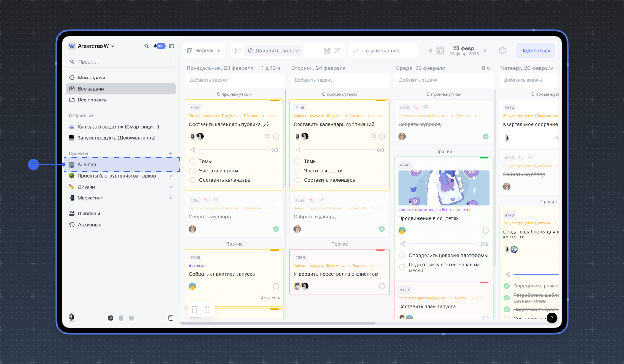The width and height of the screenshot is (624, 364).
Task: Expand the 'Маркетинг' project folder chevron
Action: point(170,198)
